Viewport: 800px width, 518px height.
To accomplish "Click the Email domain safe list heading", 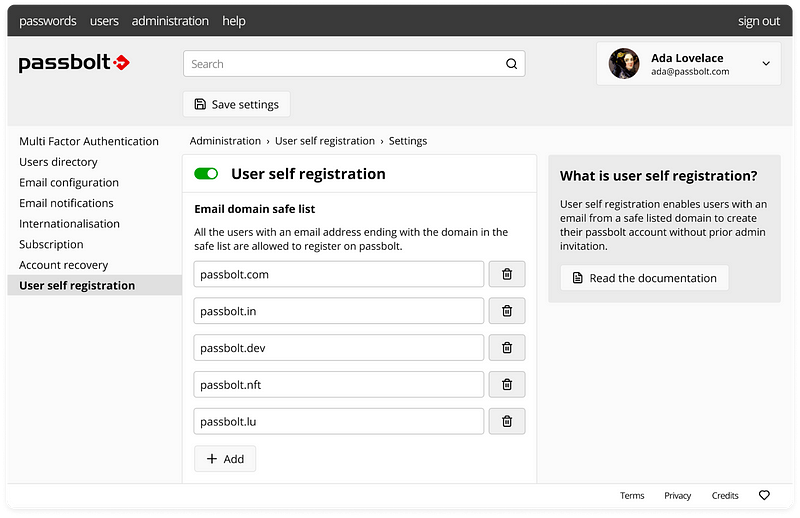I will (255, 209).
